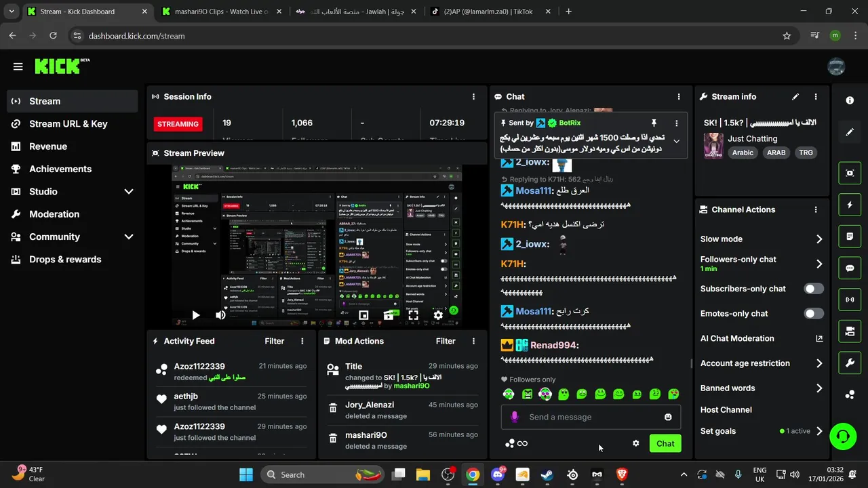The width and height of the screenshot is (868, 488).
Task: Open Account age restriction settings
Action: 762,363
